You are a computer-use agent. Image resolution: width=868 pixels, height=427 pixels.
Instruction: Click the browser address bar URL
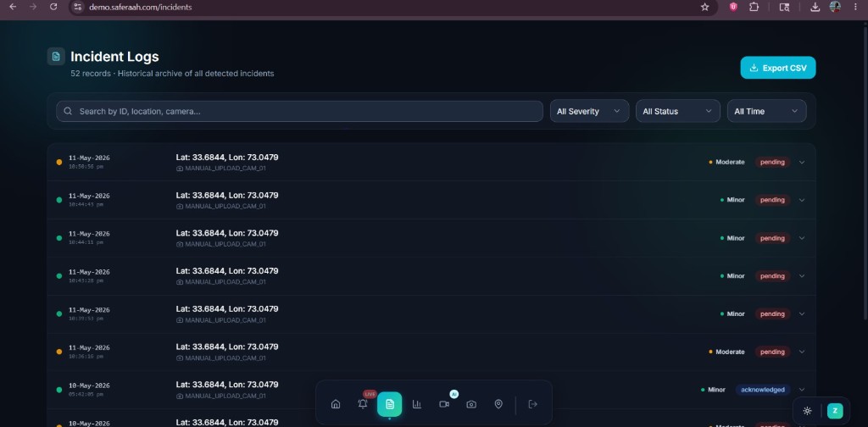(x=141, y=7)
